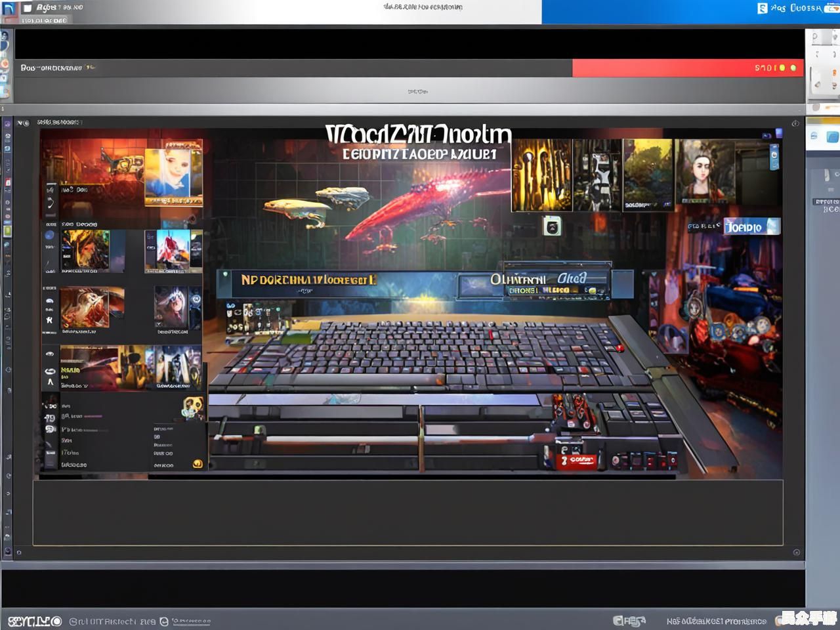Click the blue circle icon in inner sidebar
This screenshot has width=840, height=630.
[50, 235]
